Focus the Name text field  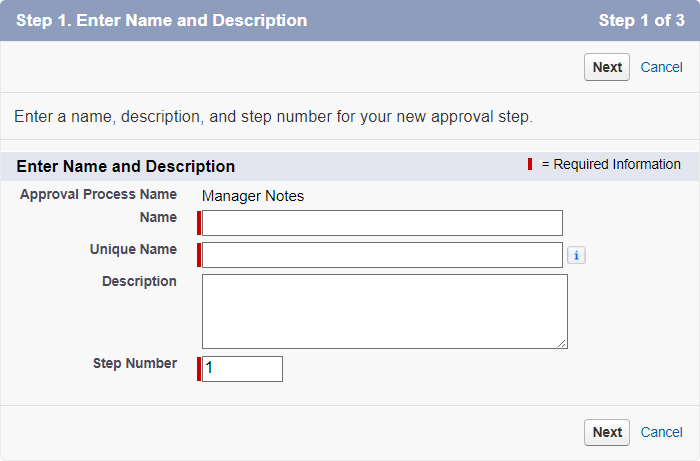pyautogui.click(x=382, y=223)
